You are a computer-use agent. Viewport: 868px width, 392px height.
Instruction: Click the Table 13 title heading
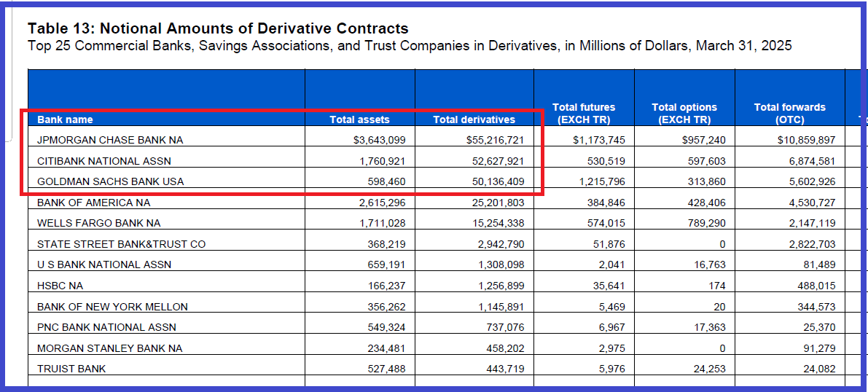tap(218, 29)
